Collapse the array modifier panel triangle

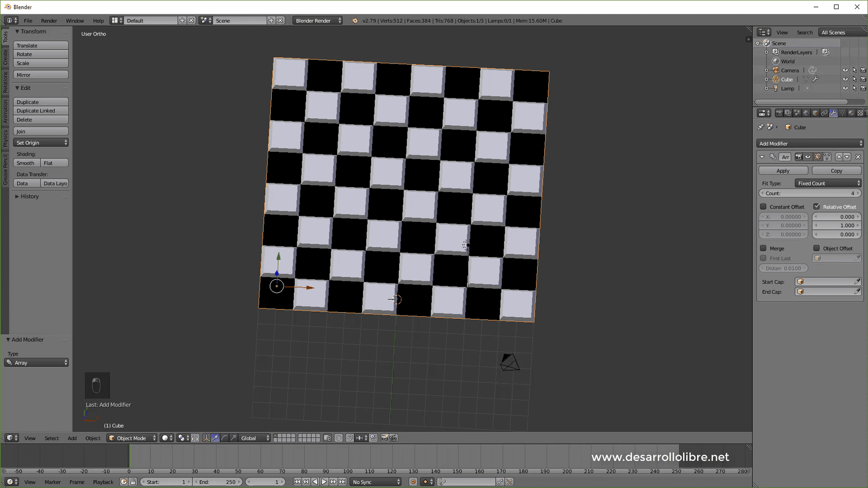tap(762, 157)
